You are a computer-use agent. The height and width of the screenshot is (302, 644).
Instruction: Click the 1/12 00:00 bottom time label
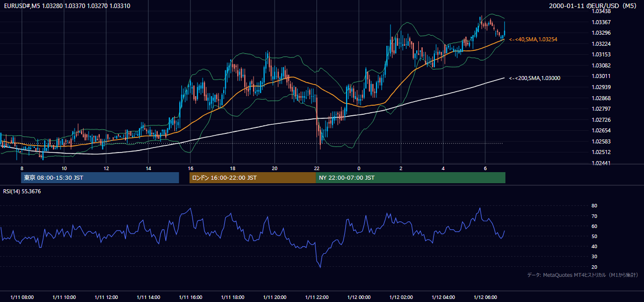359,297
